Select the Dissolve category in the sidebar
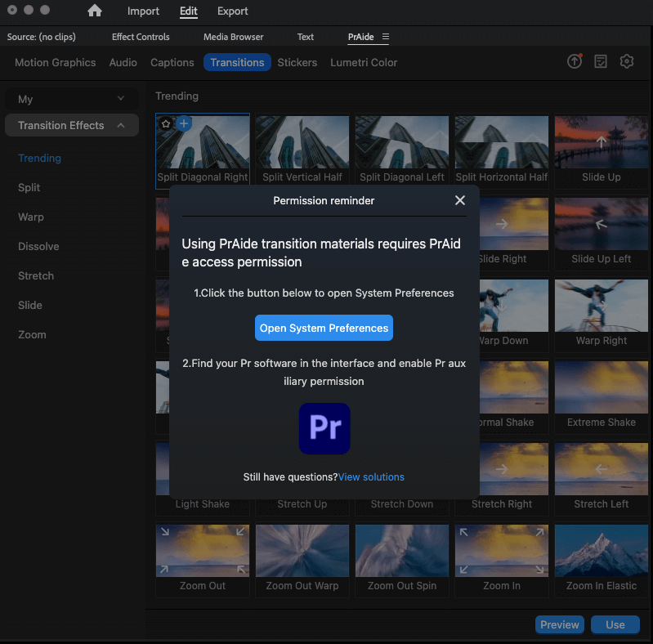The height and width of the screenshot is (644, 653). [x=38, y=247]
